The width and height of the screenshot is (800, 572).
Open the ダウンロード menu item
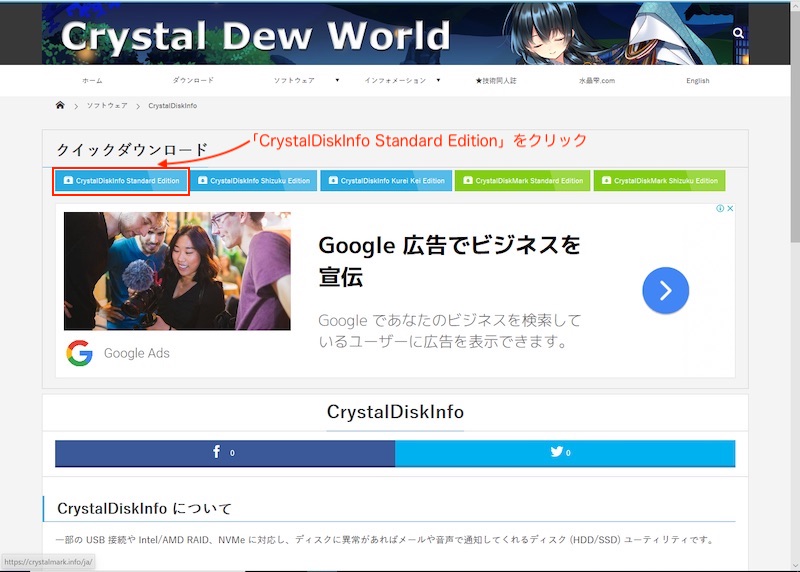[193, 80]
